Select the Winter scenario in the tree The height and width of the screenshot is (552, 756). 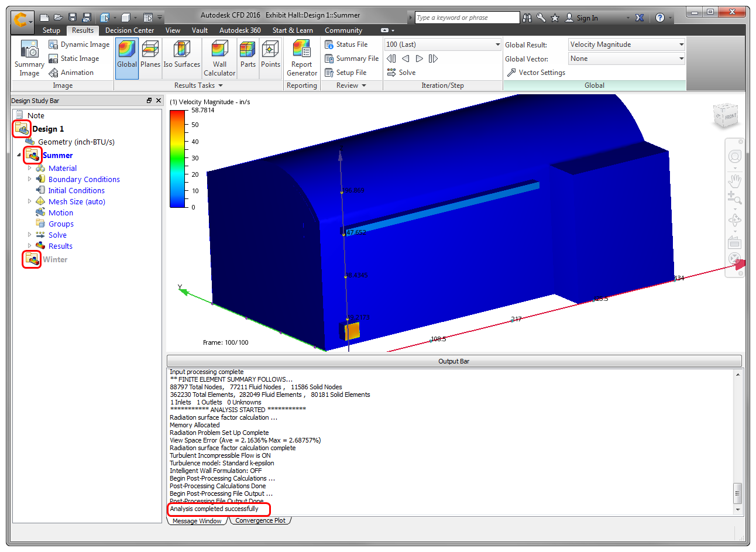pyautogui.click(x=55, y=259)
